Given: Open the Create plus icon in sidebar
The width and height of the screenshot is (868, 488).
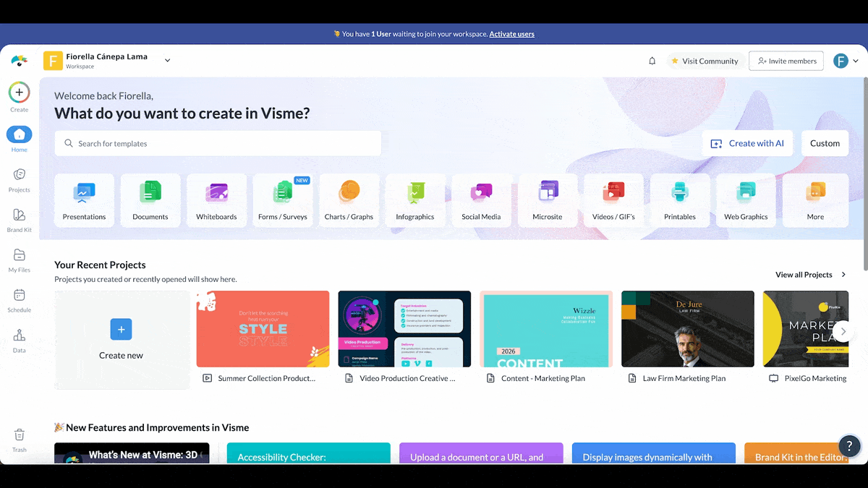Looking at the screenshot, I should pos(20,93).
